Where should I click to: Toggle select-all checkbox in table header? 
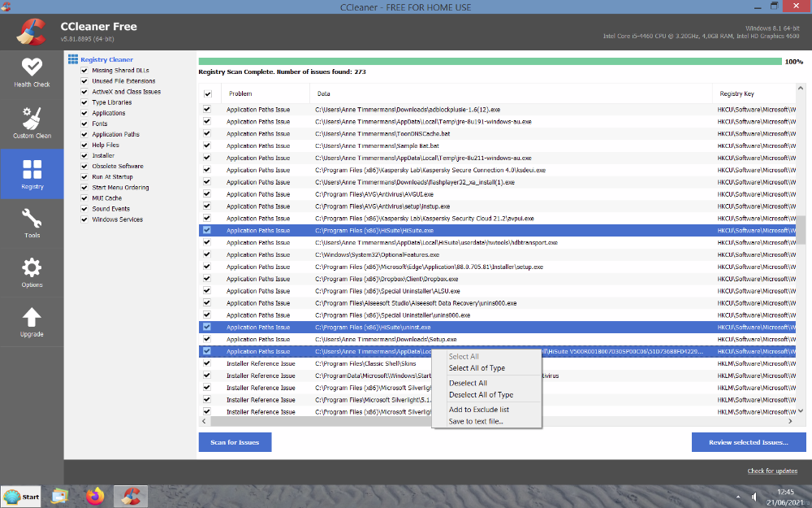(208, 94)
